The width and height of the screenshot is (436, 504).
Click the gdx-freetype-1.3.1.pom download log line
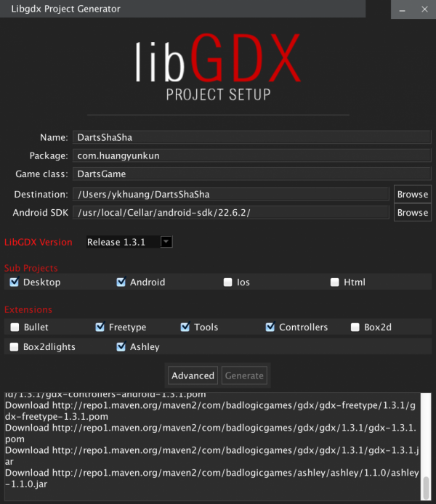[x=211, y=411]
